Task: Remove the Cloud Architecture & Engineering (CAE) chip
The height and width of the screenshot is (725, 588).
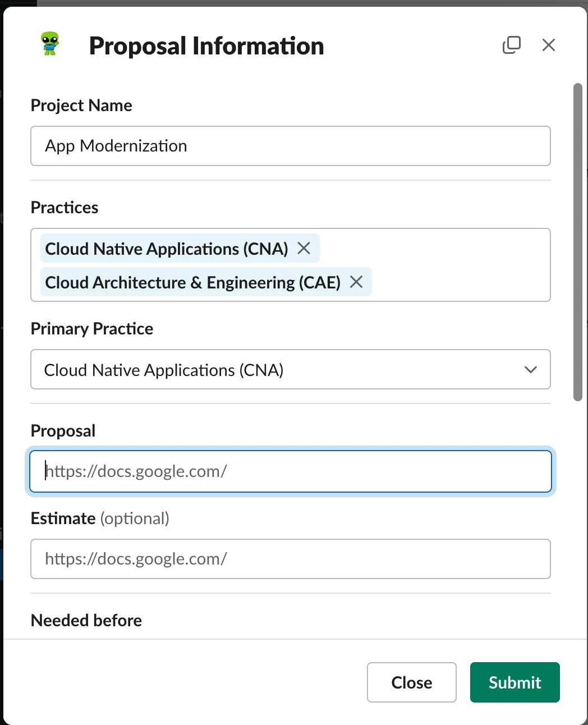Action: coord(356,282)
